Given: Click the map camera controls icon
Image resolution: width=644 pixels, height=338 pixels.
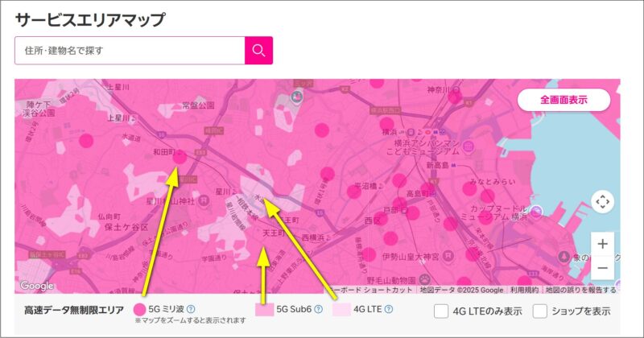Looking at the screenshot, I should (x=602, y=201).
